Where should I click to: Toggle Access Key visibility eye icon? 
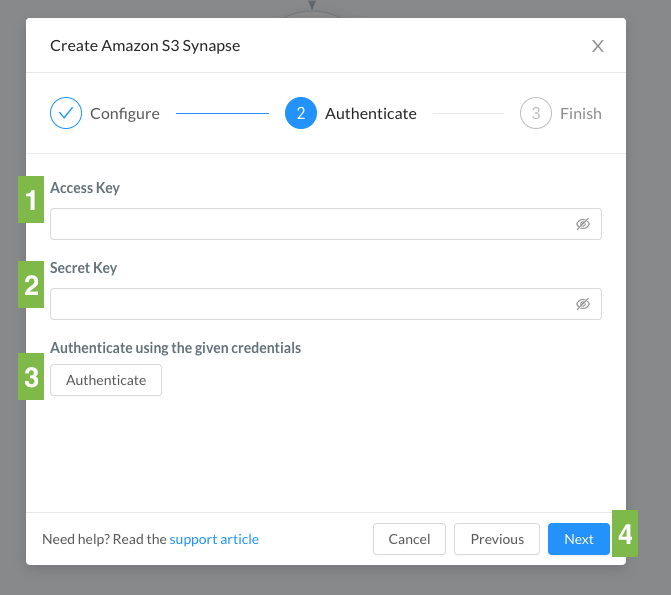[582, 224]
